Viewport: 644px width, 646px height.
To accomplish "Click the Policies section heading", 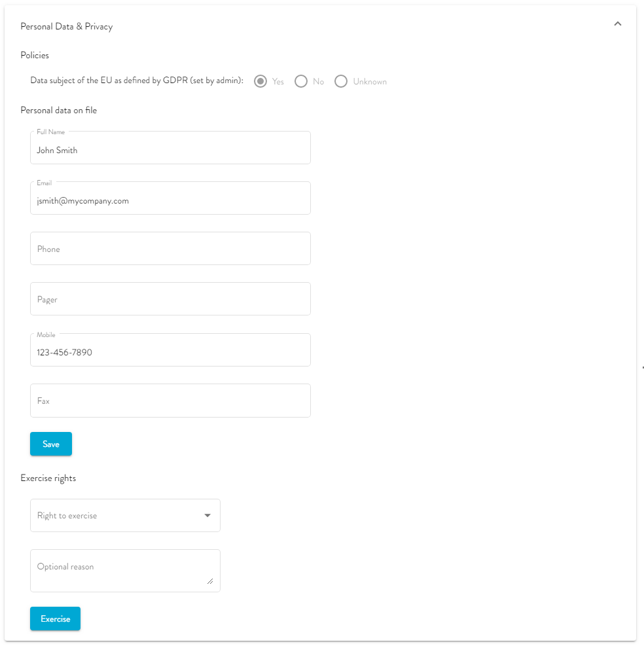I will pyautogui.click(x=35, y=56).
